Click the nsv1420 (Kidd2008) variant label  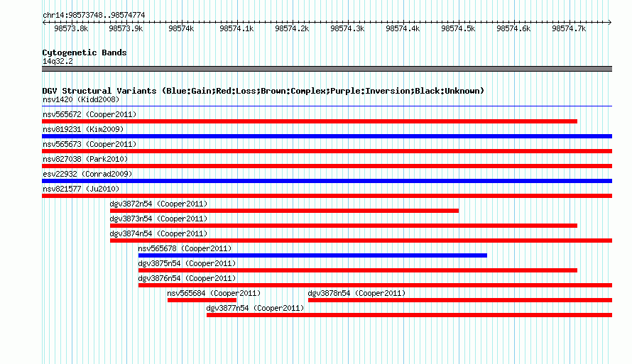click(81, 99)
